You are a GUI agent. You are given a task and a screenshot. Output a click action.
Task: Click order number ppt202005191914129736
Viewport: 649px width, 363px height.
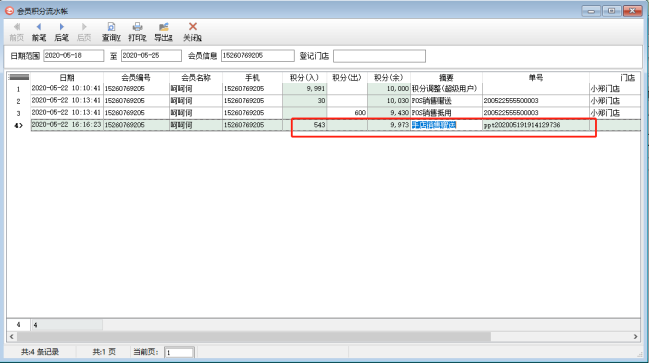click(x=522, y=125)
